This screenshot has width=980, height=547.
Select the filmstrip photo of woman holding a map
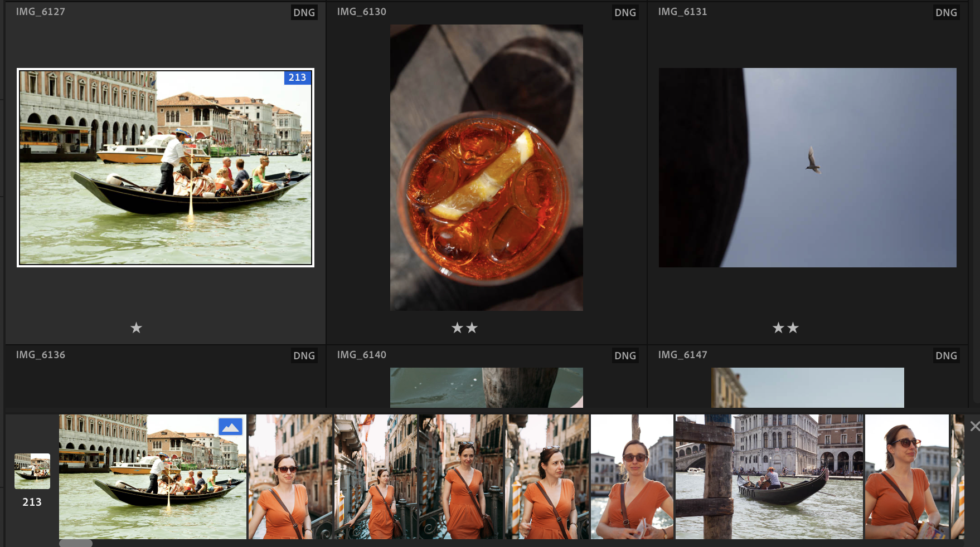[x=632, y=477]
